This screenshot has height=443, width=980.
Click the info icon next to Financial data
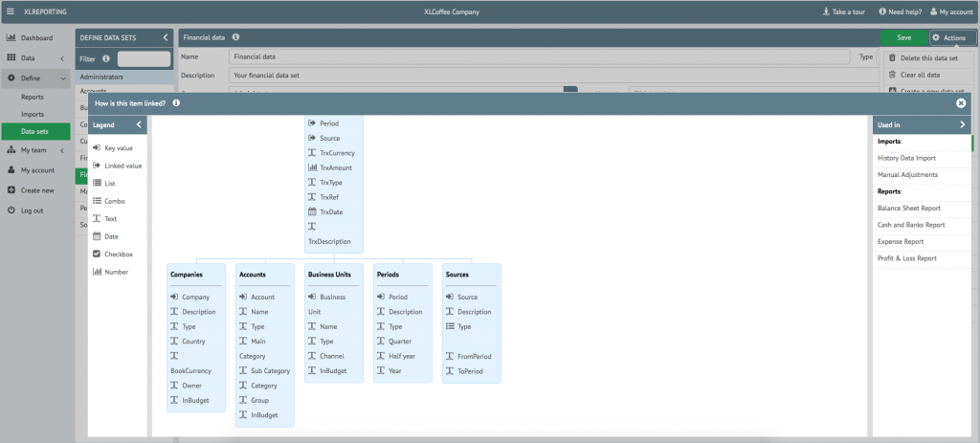[x=235, y=37]
